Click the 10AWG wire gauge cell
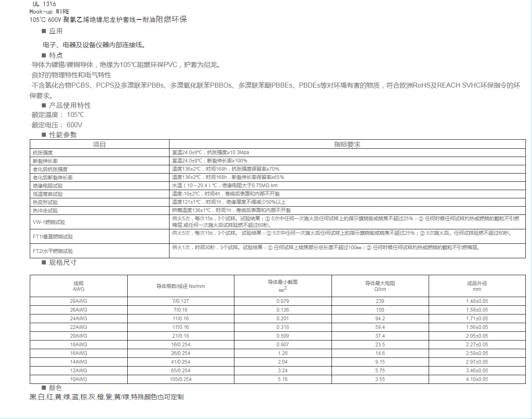 tap(79, 379)
